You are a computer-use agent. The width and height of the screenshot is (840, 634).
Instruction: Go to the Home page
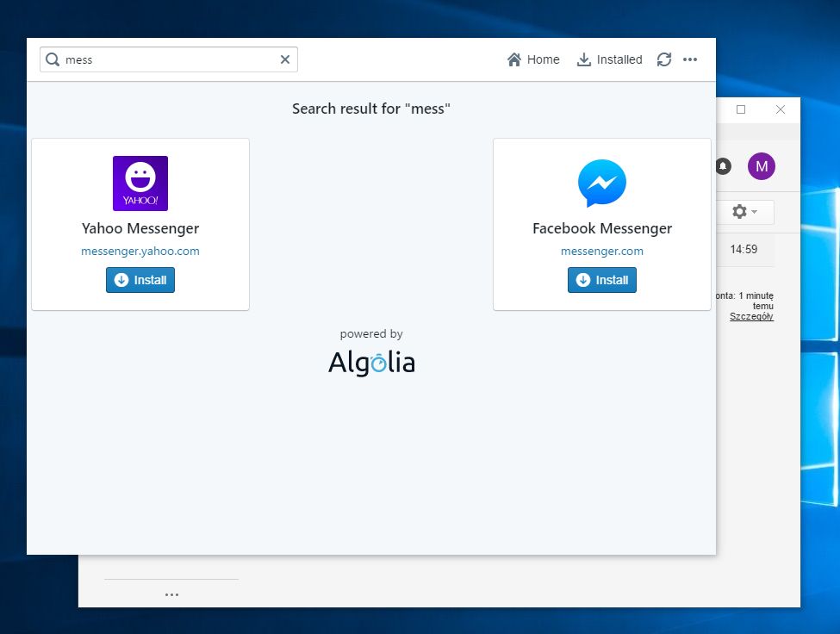click(x=533, y=59)
